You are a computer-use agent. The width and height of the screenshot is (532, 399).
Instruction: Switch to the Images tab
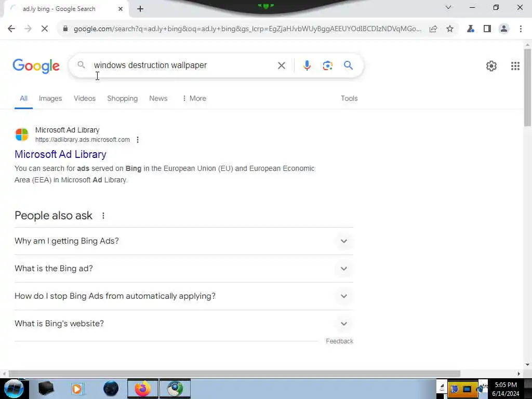(50, 98)
